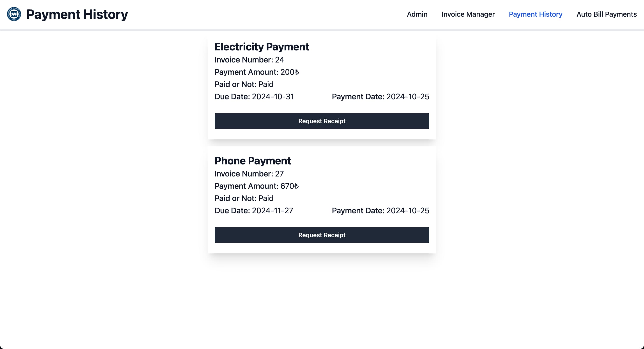The image size is (644, 349).
Task: Open the Admin navigation link
Action: 417,14
